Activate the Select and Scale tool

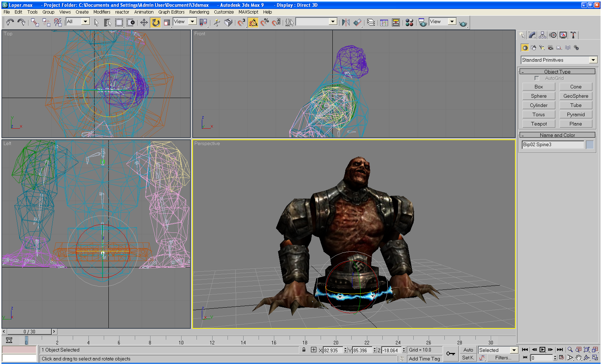tap(167, 22)
